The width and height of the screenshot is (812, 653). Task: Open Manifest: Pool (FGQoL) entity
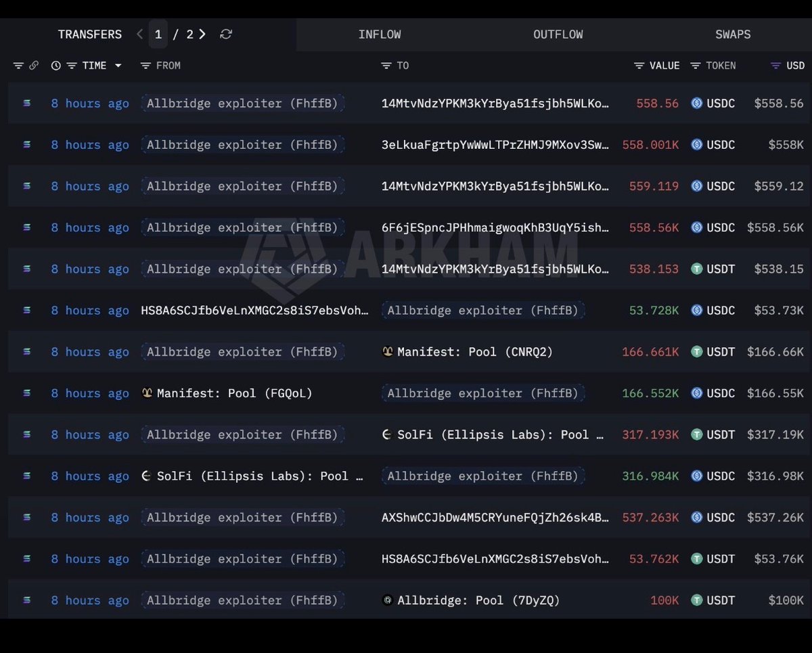pos(235,393)
